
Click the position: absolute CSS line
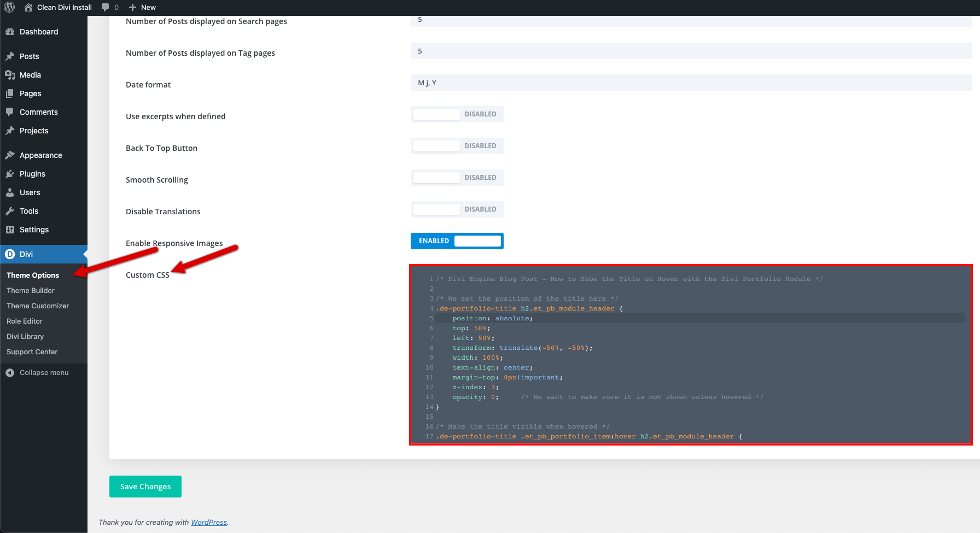[x=492, y=318]
